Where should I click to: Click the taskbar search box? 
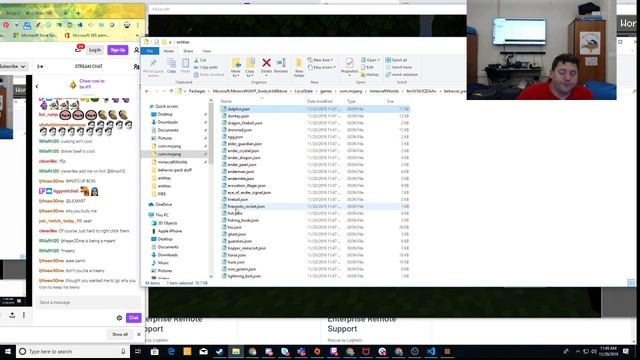[73, 351]
